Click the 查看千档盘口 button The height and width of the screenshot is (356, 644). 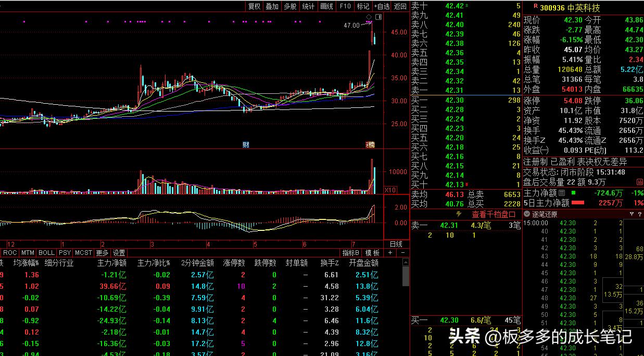(x=494, y=215)
